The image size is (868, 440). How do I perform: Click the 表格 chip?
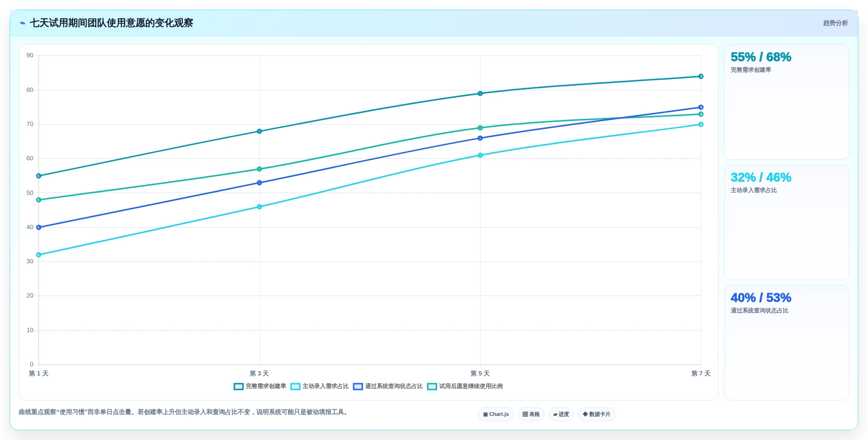point(531,414)
